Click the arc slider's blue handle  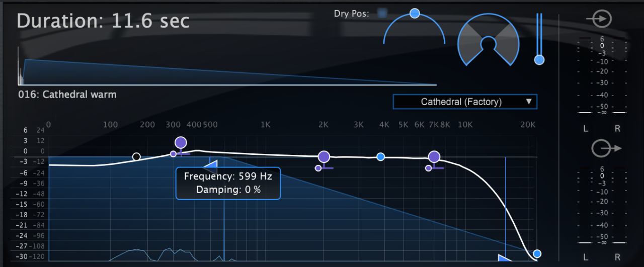(x=415, y=13)
